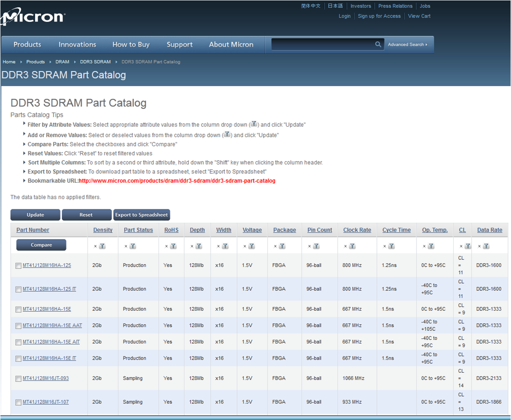The image size is (511, 420).
Task: Open the Clock Rate filter funnel icon
Action: click(353, 246)
